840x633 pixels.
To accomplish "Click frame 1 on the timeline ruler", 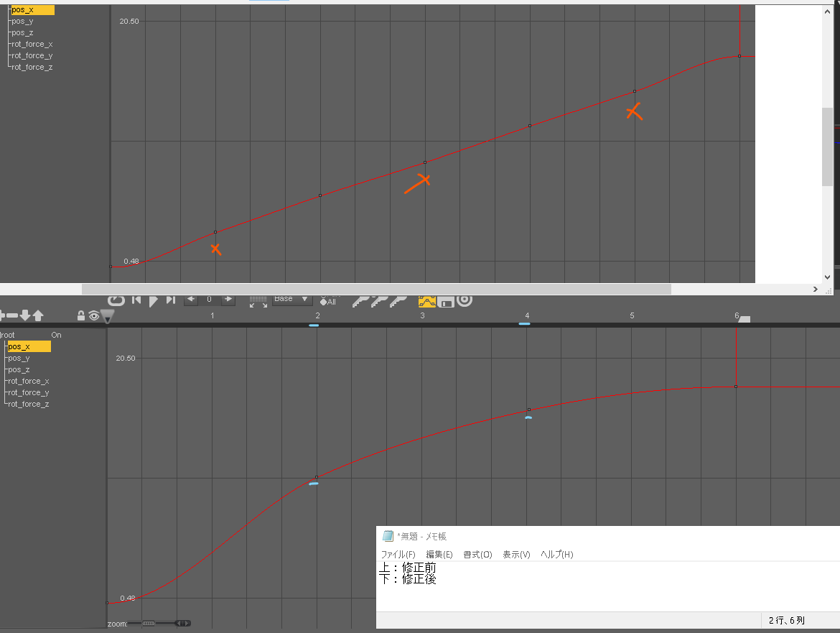I will coord(213,315).
